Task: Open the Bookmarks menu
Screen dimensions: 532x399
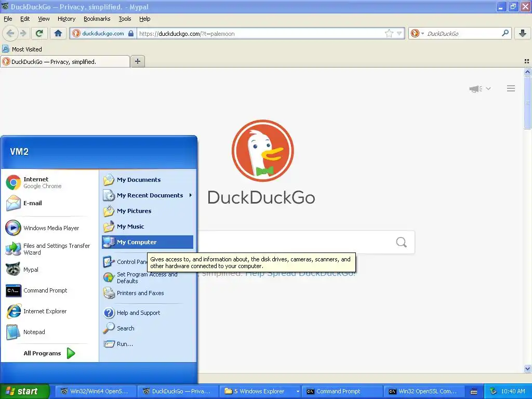Action: 97,19
